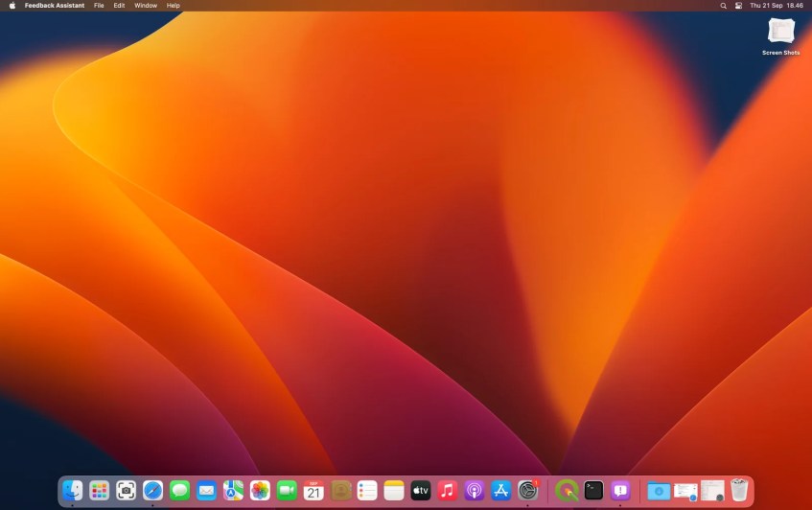Open the Help menu
Image resolution: width=812 pixels, height=510 pixels.
(x=173, y=5)
